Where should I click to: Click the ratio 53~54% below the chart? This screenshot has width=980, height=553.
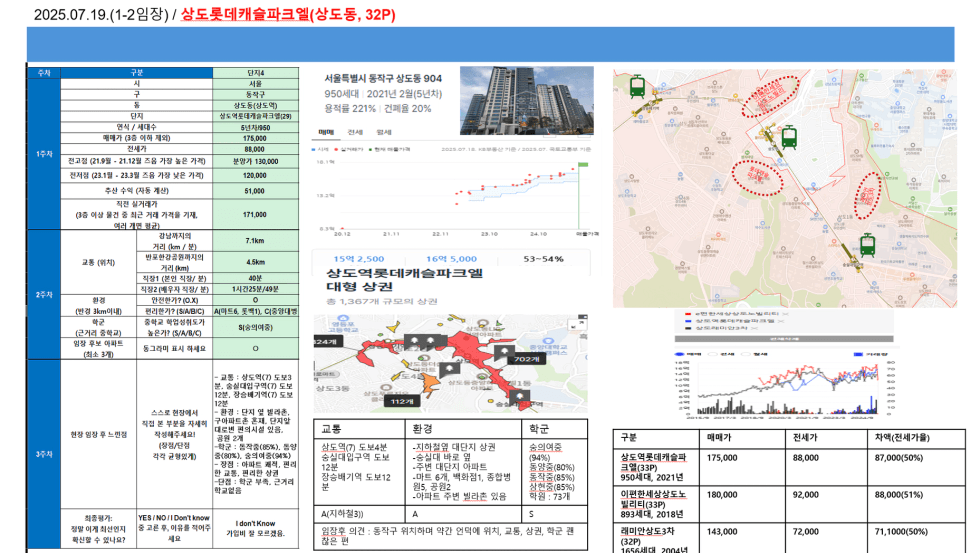(543, 259)
